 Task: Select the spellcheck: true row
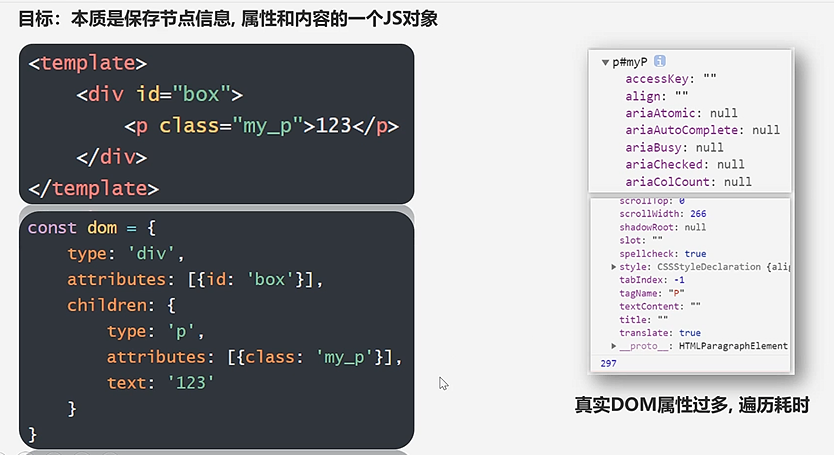663,254
